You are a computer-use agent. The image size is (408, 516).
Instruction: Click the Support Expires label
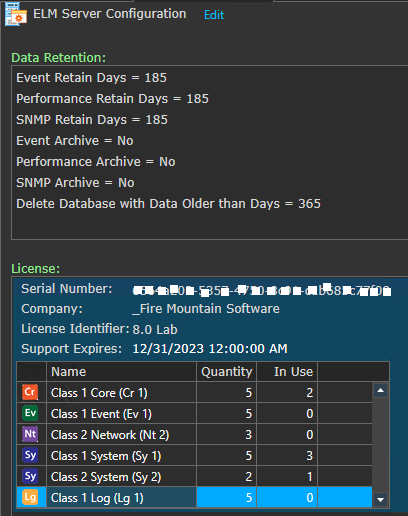click(72, 349)
